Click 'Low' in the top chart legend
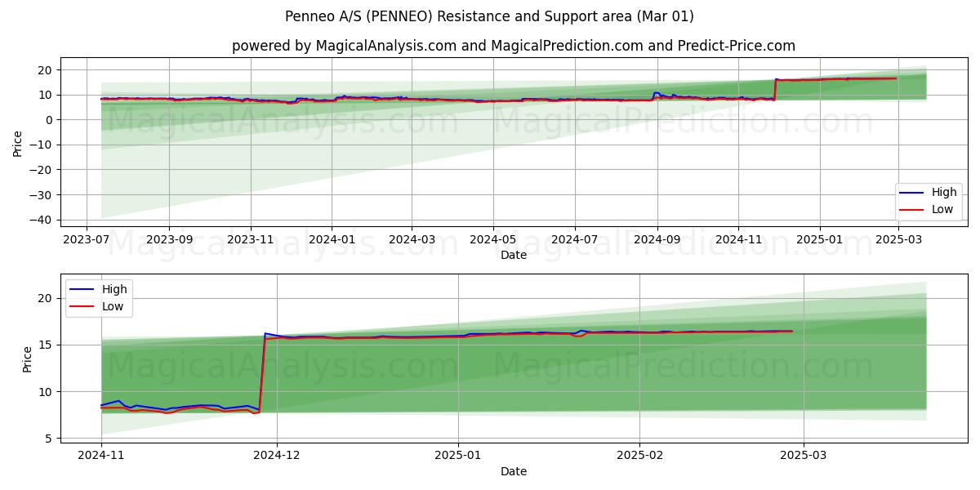 click(942, 210)
